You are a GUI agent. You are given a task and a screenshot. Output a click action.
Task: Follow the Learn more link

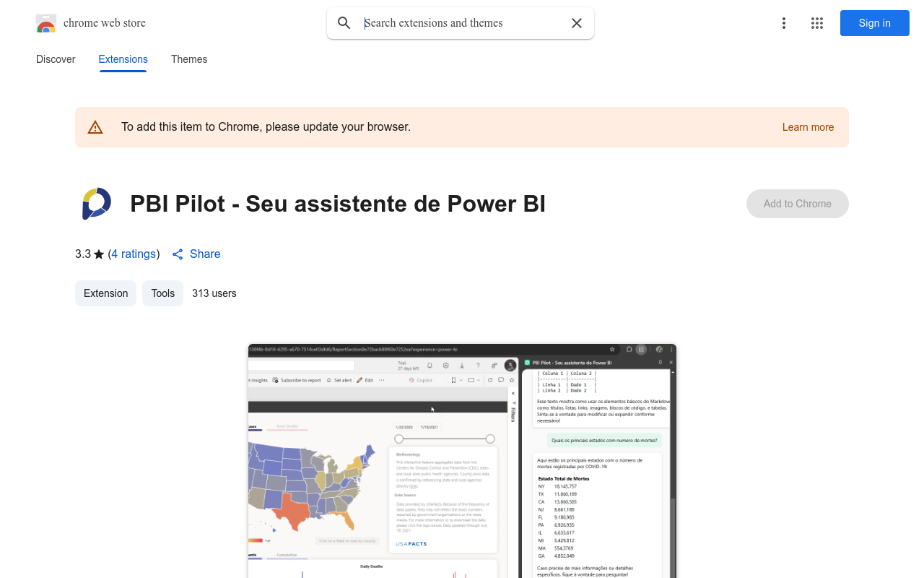[808, 127]
